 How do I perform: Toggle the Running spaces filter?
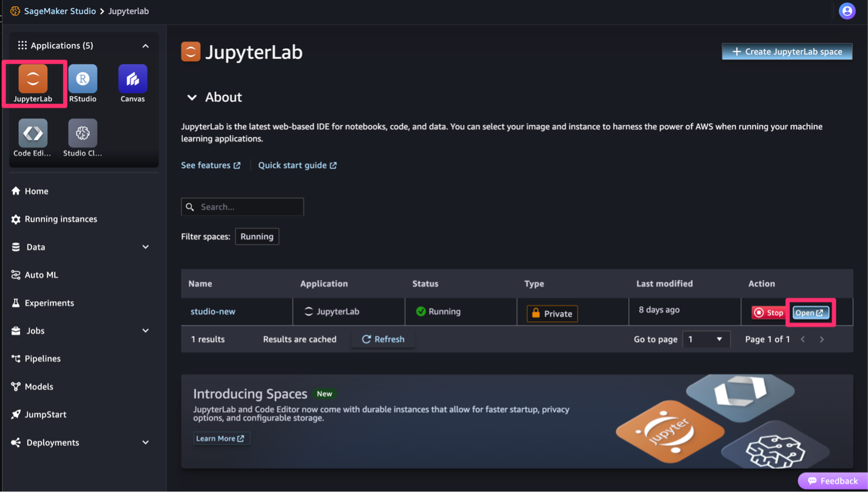point(257,236)
